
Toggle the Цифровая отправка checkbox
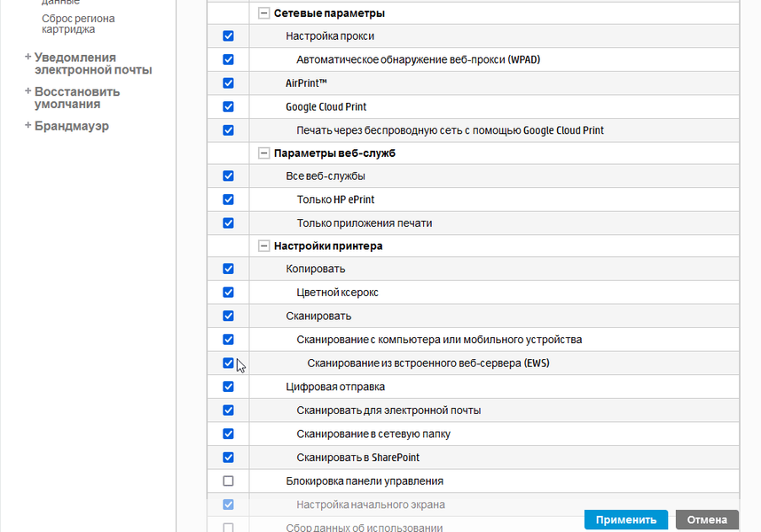click(x=228, y=387)
